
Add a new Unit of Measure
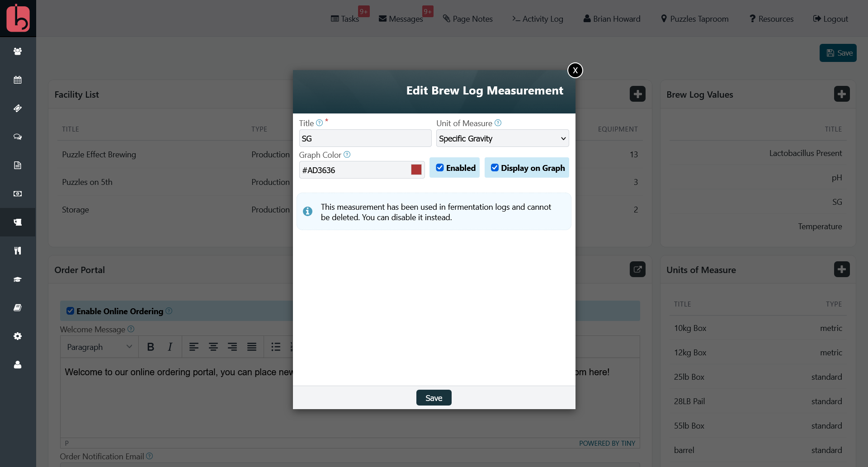(842, 269)
